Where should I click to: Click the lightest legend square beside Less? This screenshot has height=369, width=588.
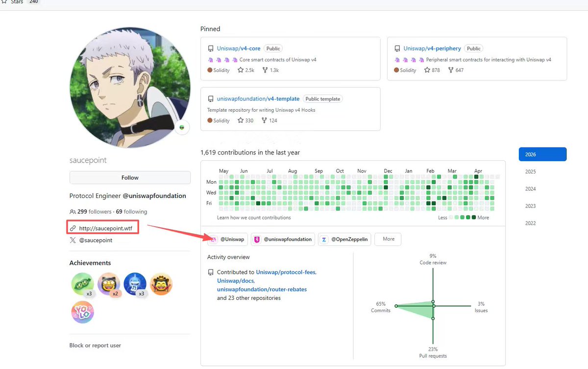(x=452, y=217)
